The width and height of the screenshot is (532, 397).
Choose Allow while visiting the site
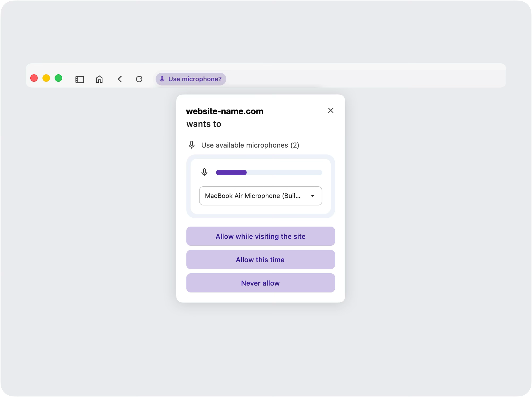(x=260, y=236)
